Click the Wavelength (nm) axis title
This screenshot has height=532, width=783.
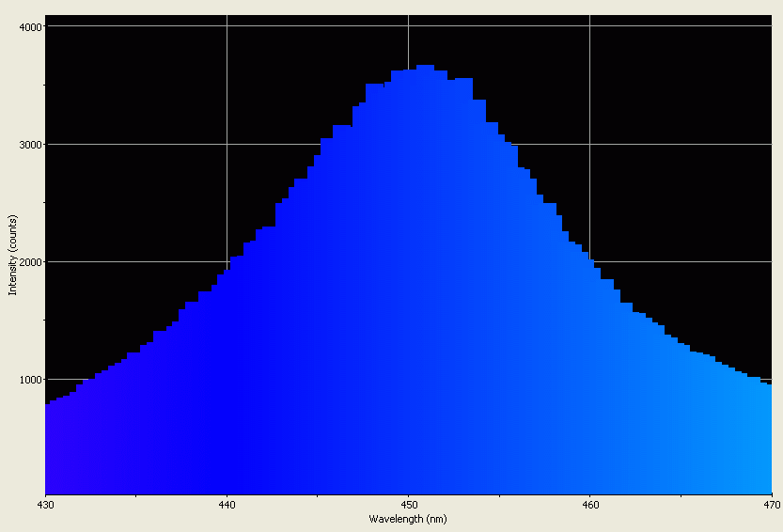click(x=408, y=519)
